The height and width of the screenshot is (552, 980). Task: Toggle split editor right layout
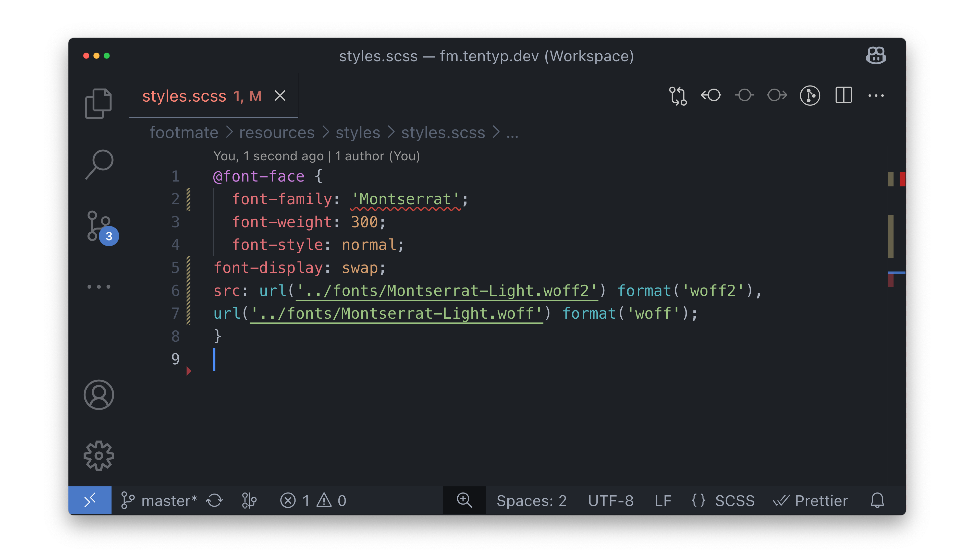[x=843, y=95]
